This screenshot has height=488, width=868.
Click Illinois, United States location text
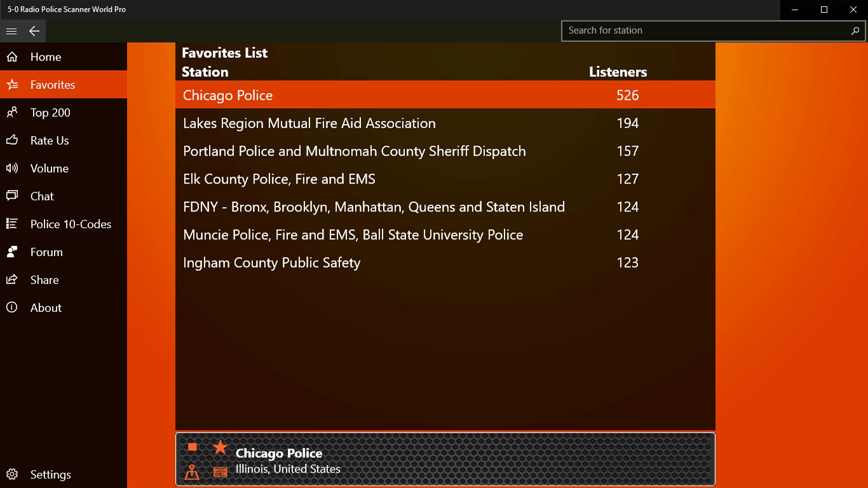tap(288, 470)
